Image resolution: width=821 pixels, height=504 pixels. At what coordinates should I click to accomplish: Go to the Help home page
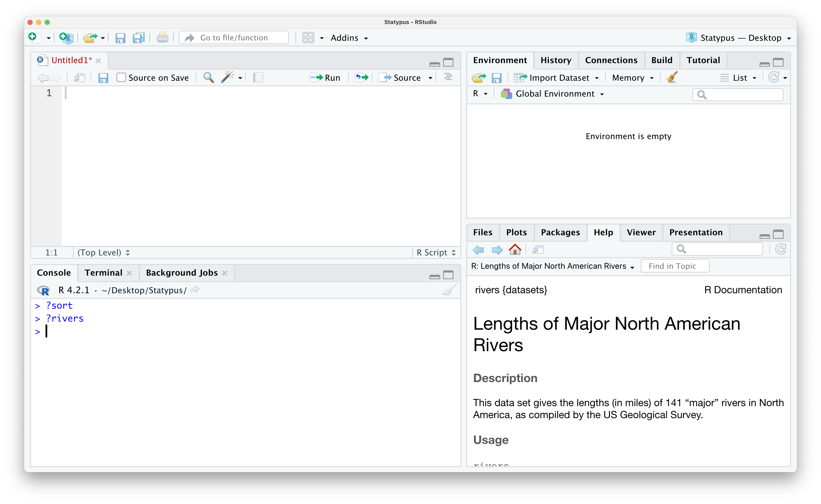click(x=515, y=249)
